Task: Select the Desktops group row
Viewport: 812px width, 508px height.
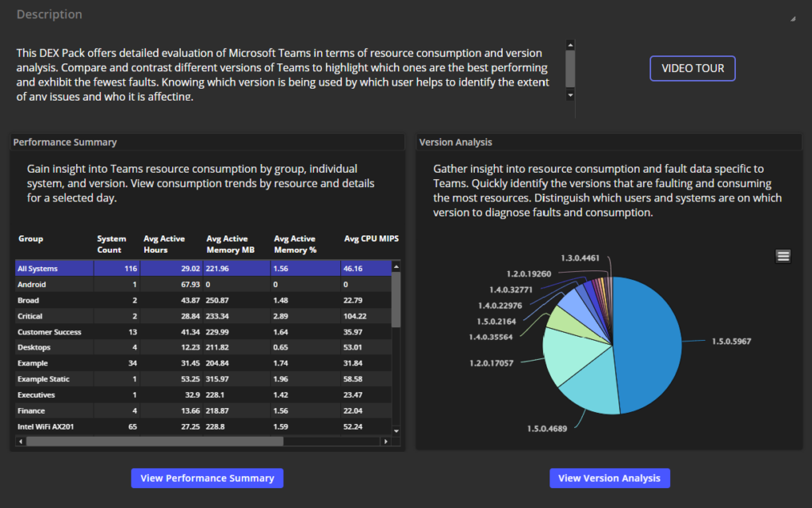Action: [x=204, y=347]
